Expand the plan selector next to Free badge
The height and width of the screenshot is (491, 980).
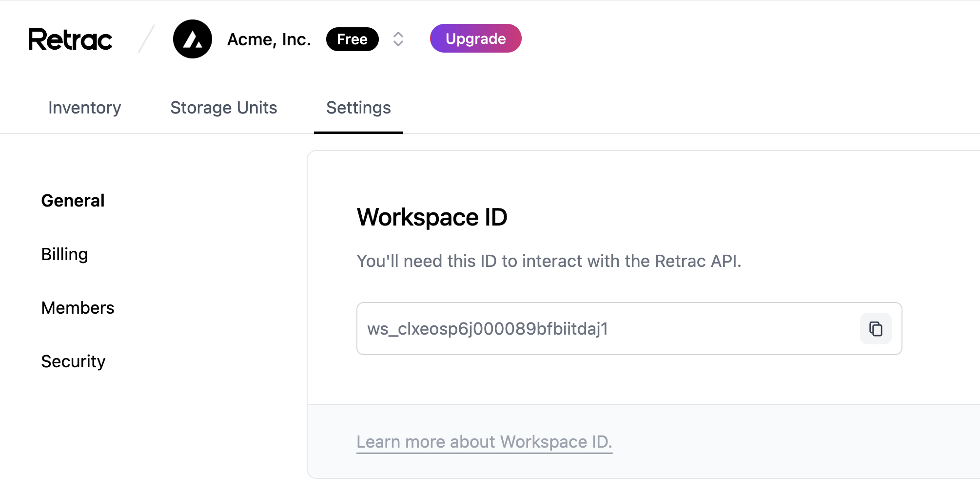tap(398, 38)
